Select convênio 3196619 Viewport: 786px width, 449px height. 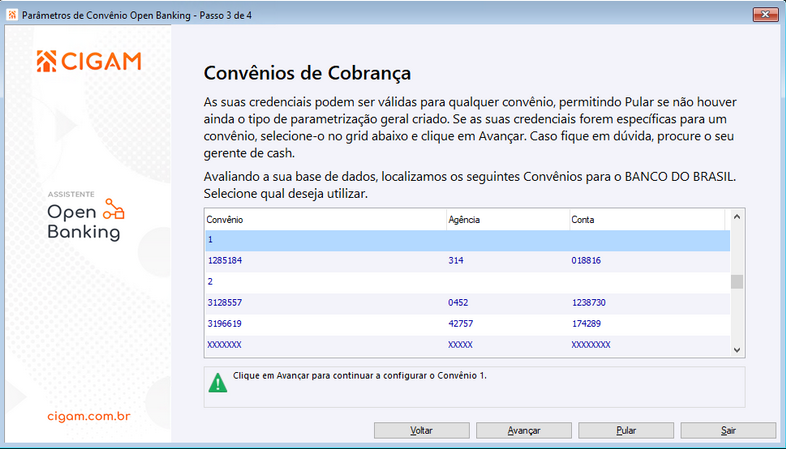(467, 324)
